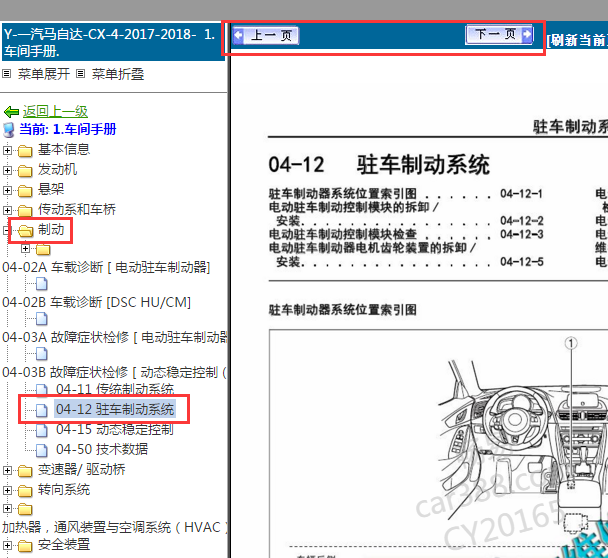Click the green back arrow icon

click(x=11, y=112)
